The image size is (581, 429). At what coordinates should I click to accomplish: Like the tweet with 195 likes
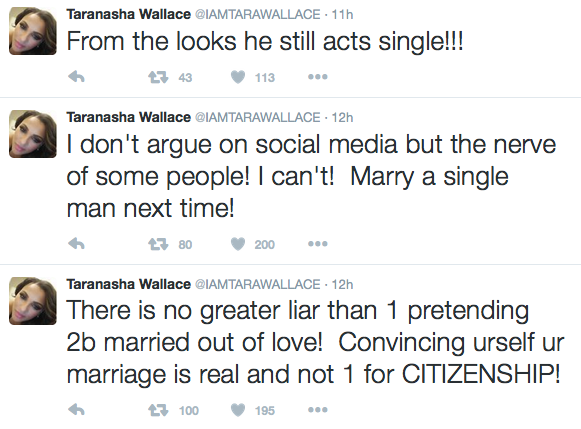[238, 410]
